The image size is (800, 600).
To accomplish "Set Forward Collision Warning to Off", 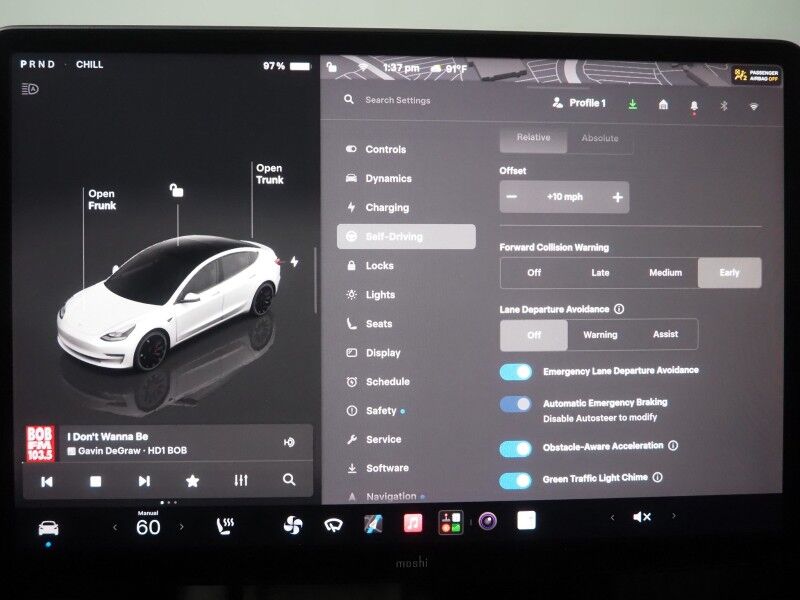I will (x=534, y=273).
